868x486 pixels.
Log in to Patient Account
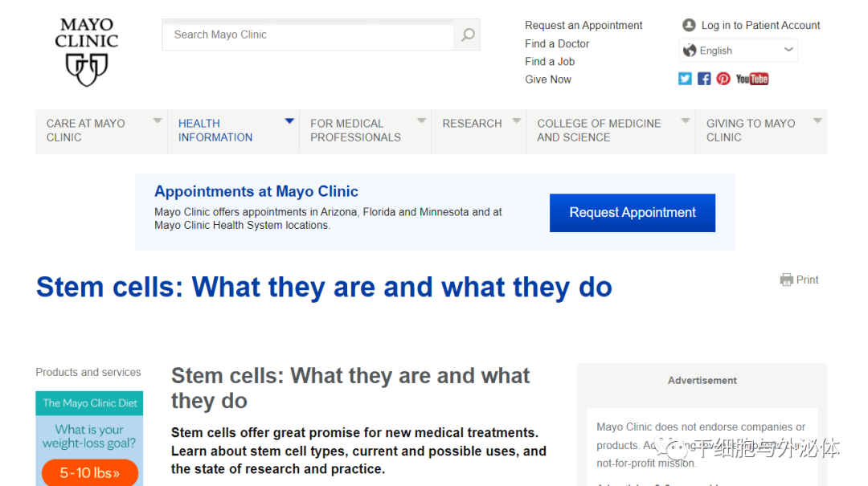(760, 26)
